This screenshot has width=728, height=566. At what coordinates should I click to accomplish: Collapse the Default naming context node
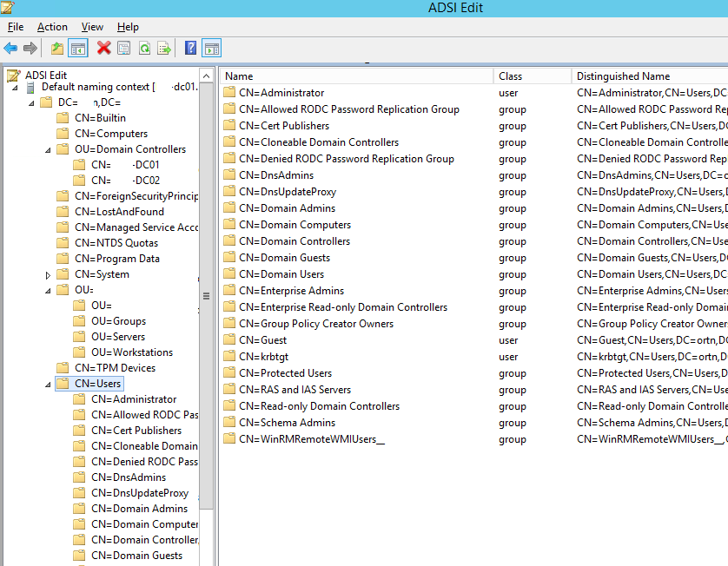(15, 88)
